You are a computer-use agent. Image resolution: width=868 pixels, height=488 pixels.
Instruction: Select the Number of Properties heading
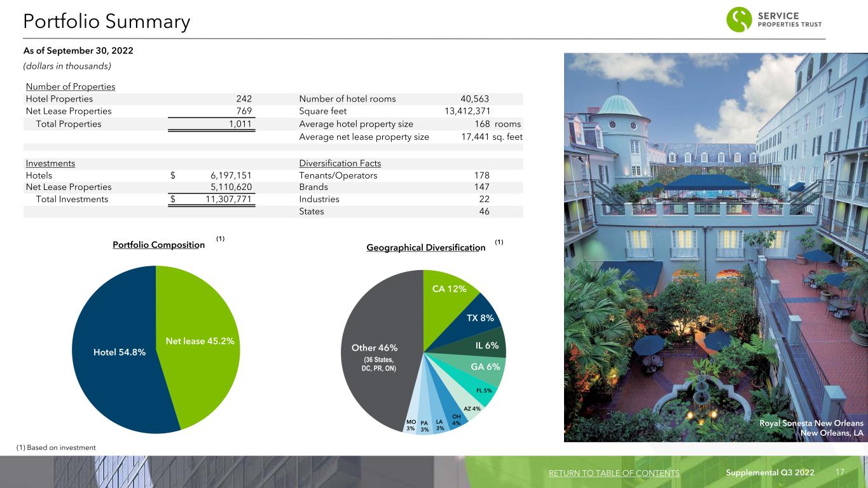70,86
